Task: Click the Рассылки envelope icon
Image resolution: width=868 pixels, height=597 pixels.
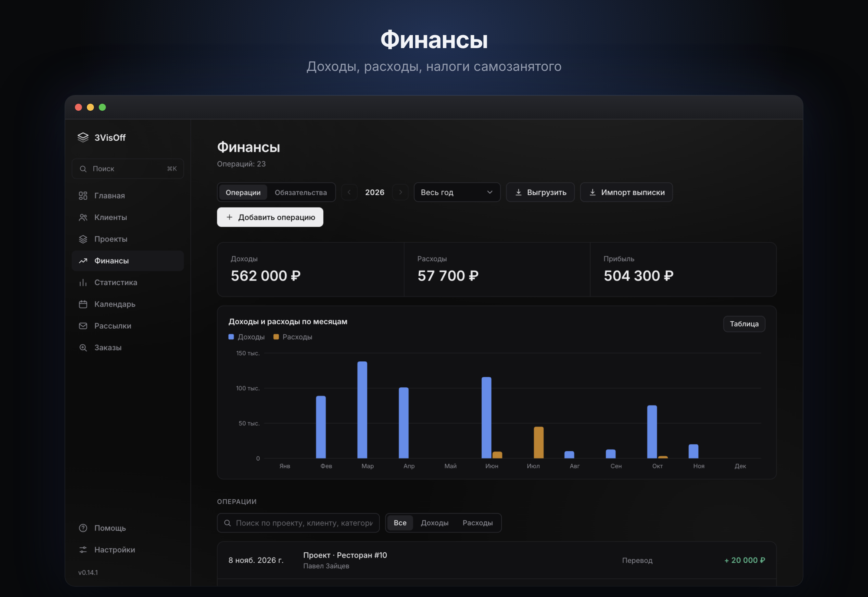Action: click(83, 326)
